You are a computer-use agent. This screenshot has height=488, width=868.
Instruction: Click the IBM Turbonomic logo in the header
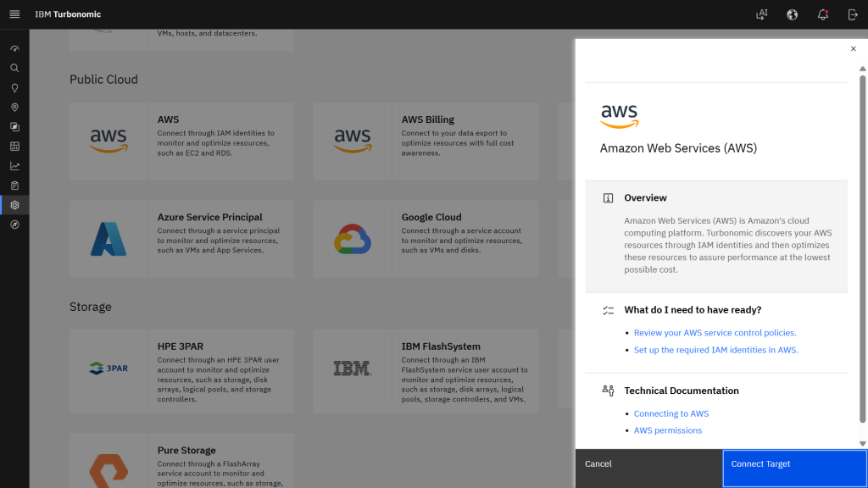pyautogui.click(x=67, y=14)
